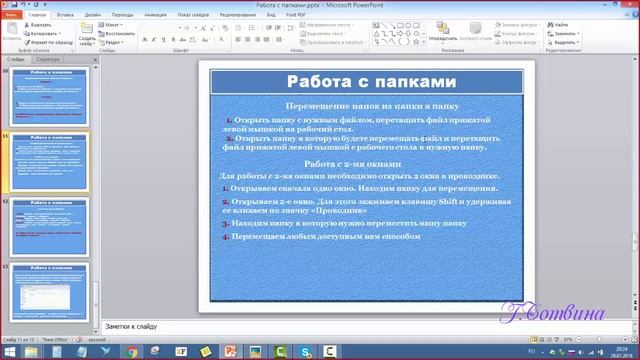The image size is (640, 360).
Task: Open the line spacing dropdown
Action: [291, 28]
